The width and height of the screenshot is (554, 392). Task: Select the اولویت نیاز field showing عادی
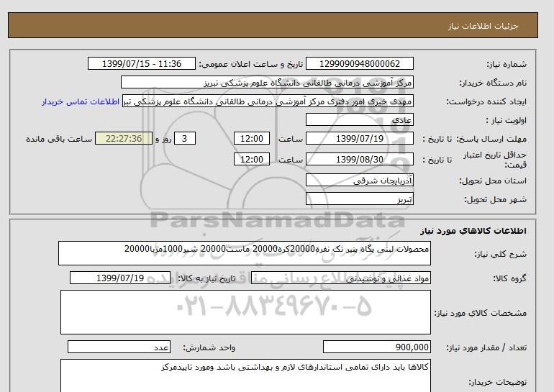coord(359,119)
